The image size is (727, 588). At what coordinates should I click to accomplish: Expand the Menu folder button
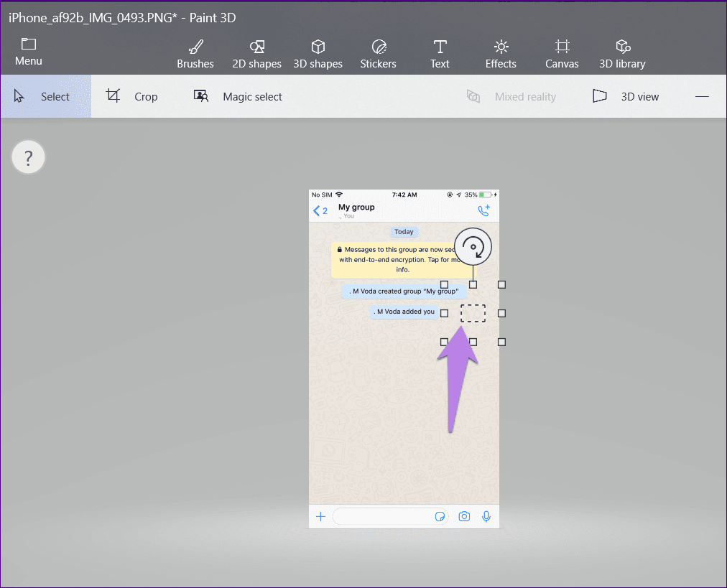(x=29, y=52)
